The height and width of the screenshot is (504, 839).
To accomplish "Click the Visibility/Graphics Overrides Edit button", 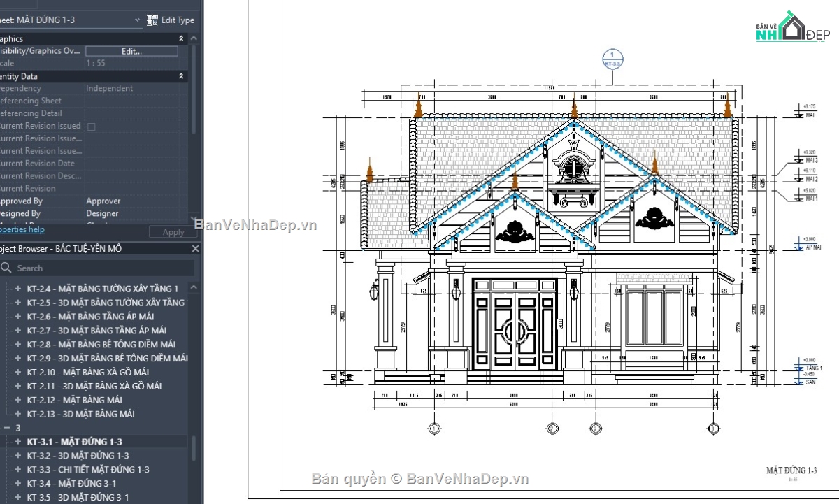I will point(131,51).
